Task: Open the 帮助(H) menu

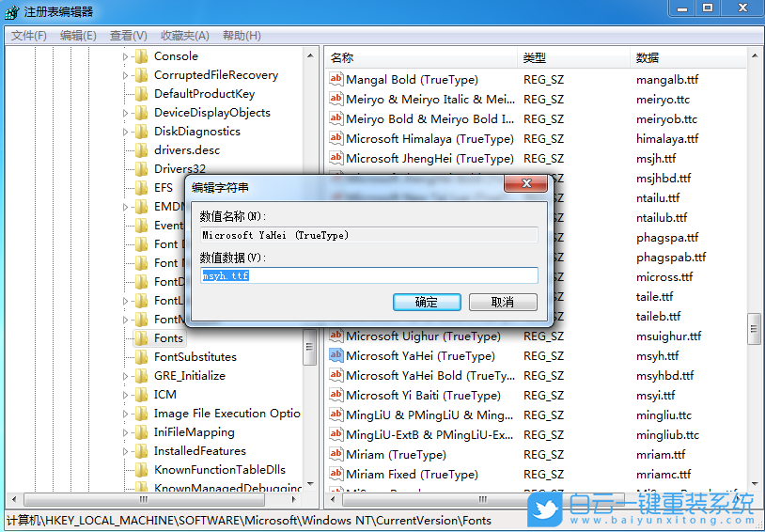Action: point(242,36)
